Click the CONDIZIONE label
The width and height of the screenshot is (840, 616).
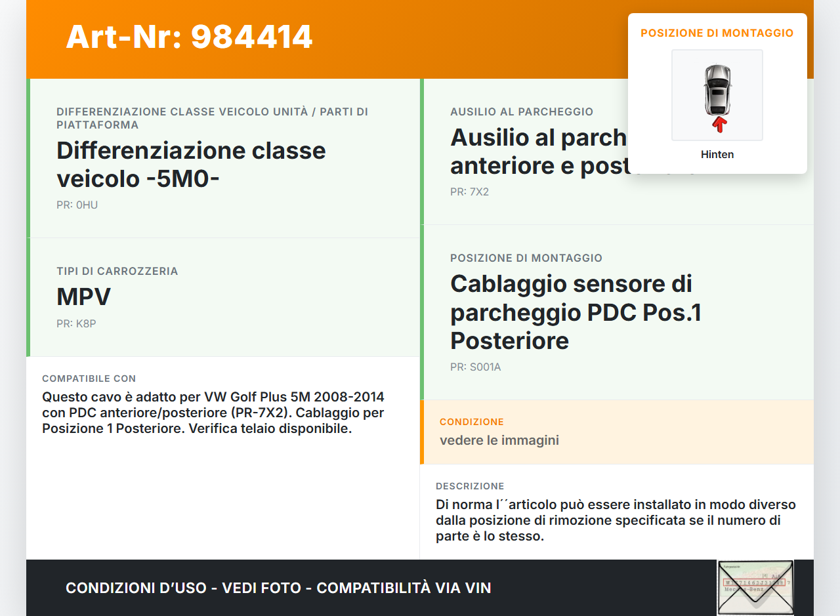coord(472,422)
